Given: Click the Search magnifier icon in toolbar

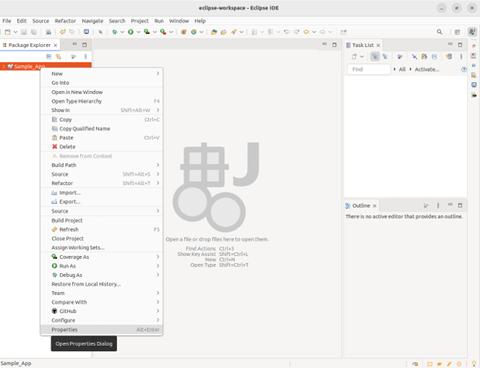Looking at the screenshot, I should pyautogui.click(x=440, y=32).
